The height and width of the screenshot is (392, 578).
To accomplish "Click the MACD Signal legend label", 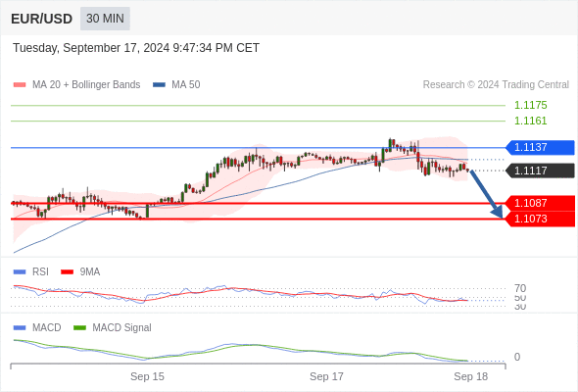I will 122,328.
